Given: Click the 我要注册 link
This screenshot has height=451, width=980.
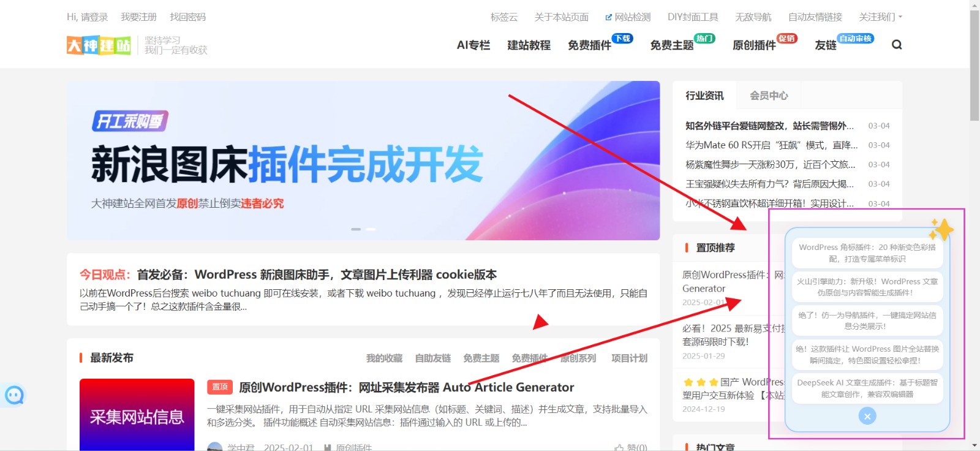Looking at the screenshot, I should [138, 17].
